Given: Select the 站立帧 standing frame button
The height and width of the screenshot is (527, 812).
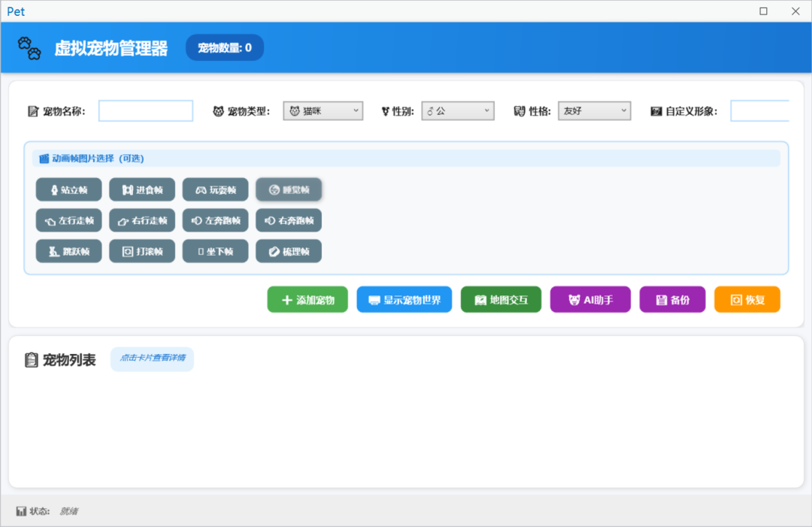Looking at the screenshot, I should 68,190.
